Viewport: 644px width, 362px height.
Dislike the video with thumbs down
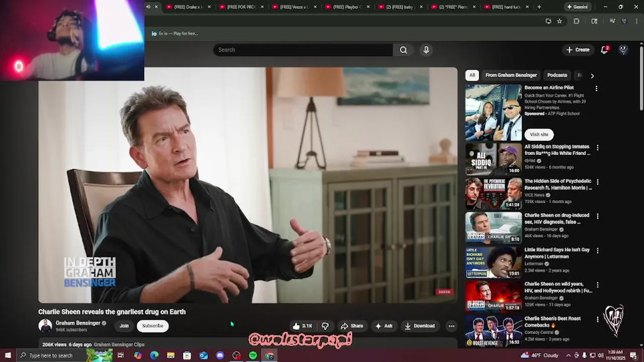pos(325,326)
